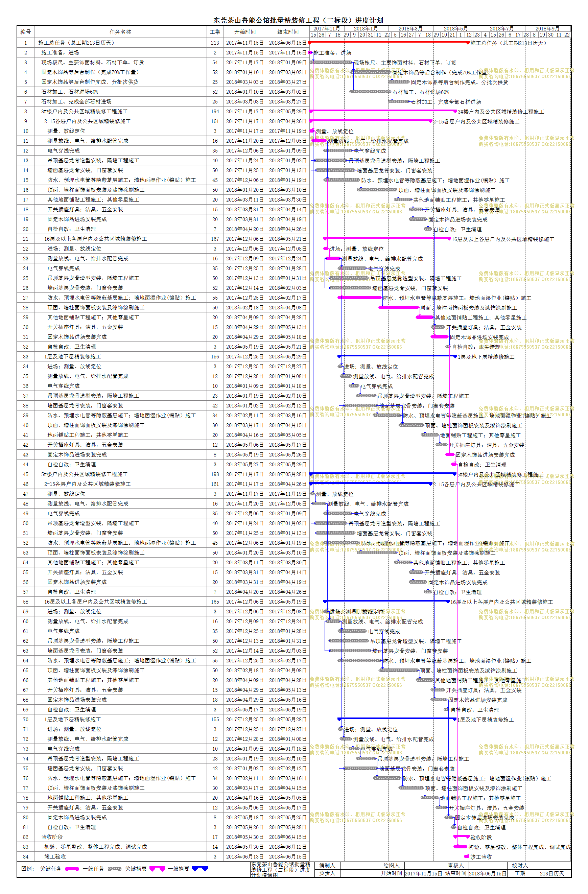Click the magenta 关键任务 legend bar
This screenshot has width=588, height=894.
pyautogui.click(x=72, y=869)
